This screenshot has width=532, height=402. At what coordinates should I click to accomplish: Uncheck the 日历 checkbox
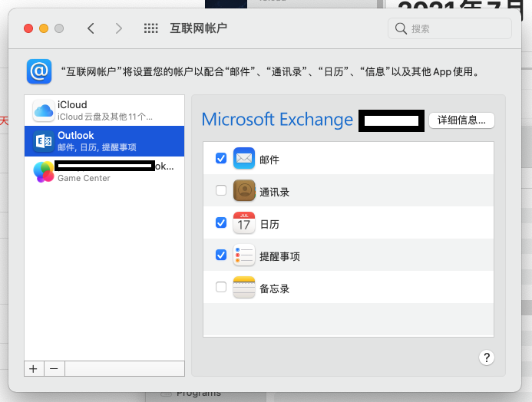(x=221, y=222)
